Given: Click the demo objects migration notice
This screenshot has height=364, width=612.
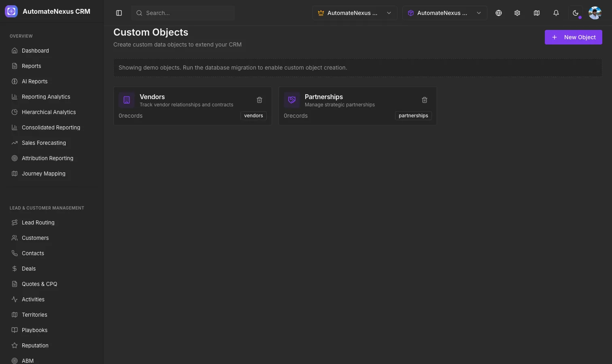Looking at the screenshot, I should pyautogui.click(x=358, y=68).
